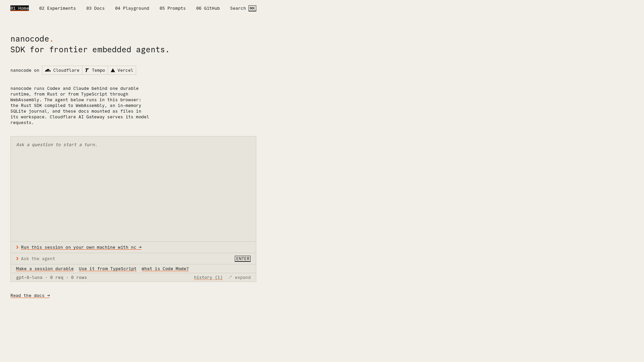
Task: Visit 06 GitHub from nav
Action: 208,8
